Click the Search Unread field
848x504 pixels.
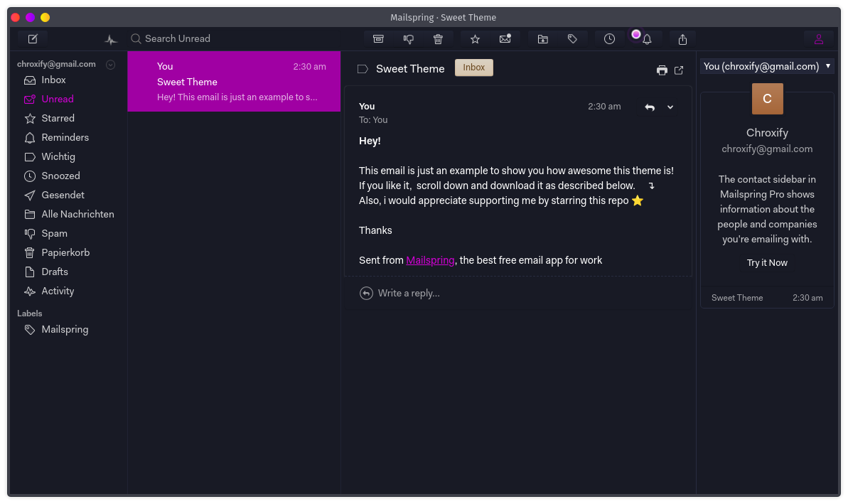coord(234,39)
